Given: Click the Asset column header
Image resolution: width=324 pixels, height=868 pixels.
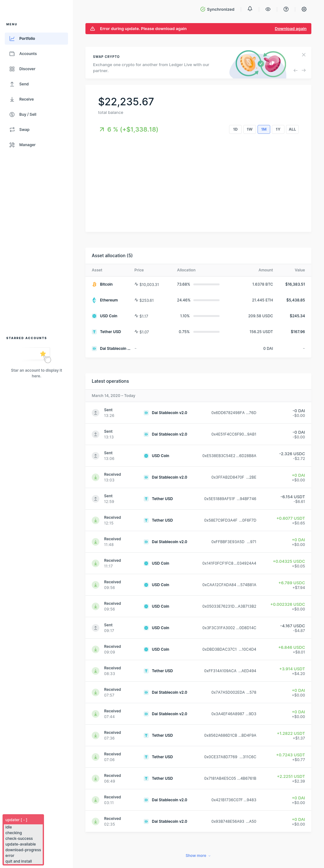Looking at the screenshot, I should (x=97, y=270).
